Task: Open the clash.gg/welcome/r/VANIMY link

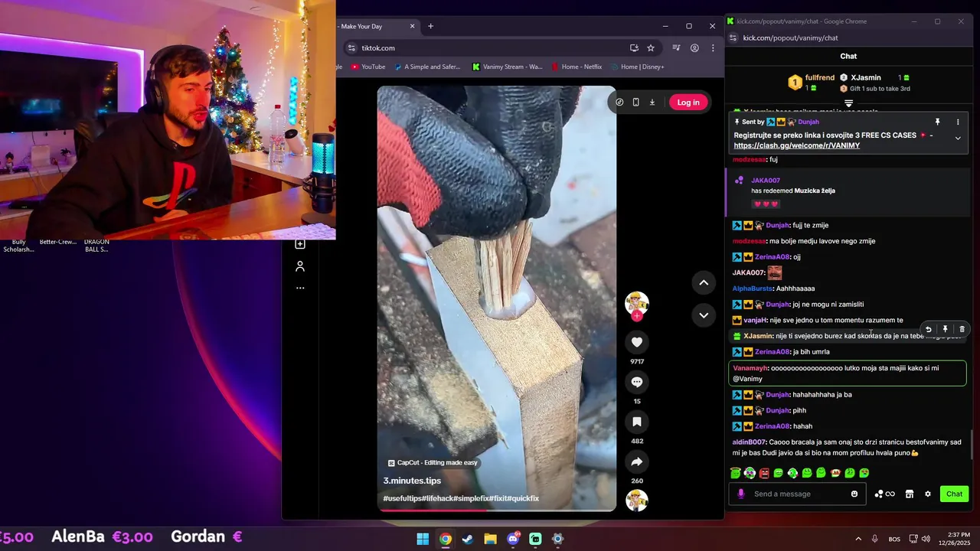Action: (796, 145)
